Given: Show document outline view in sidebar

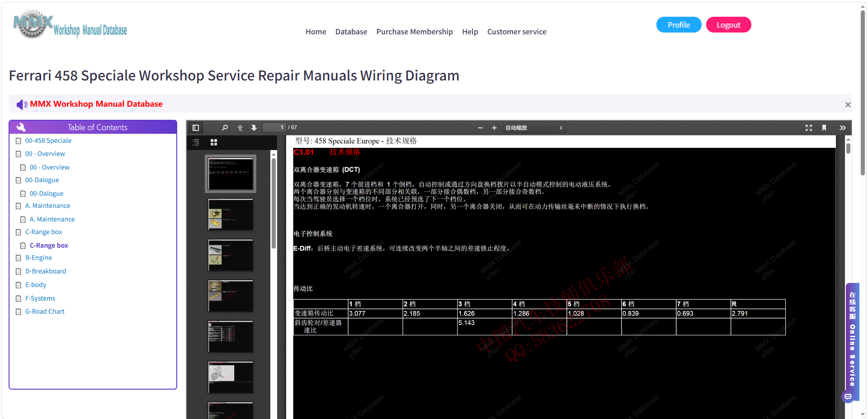Looking at the screenshot, I should (196, 142).
